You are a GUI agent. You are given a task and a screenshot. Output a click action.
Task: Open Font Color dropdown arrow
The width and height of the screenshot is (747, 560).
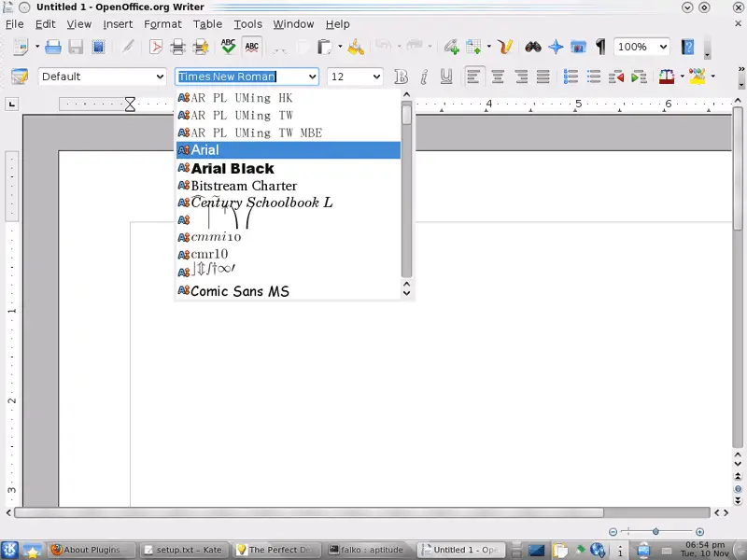tap(683, 77)
